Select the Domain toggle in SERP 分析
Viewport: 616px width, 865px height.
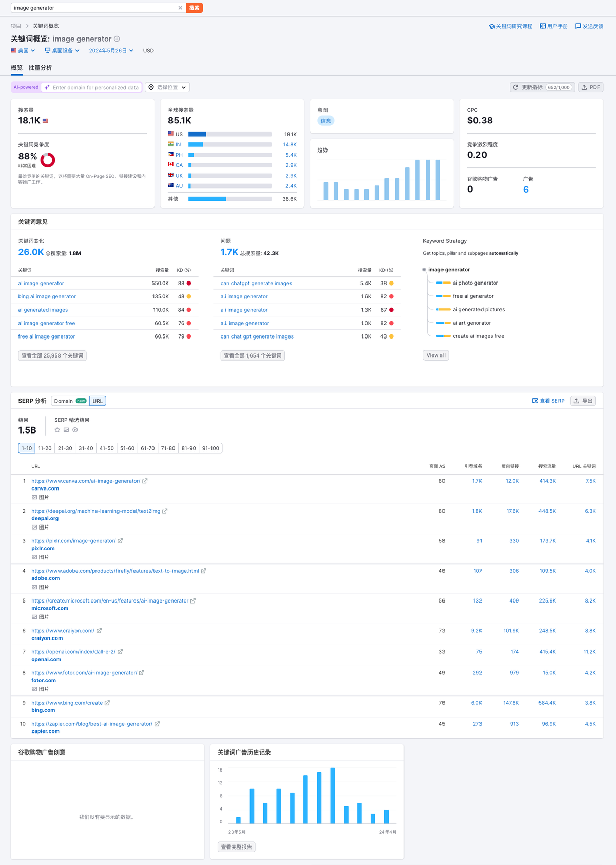[x=70, y=401]
